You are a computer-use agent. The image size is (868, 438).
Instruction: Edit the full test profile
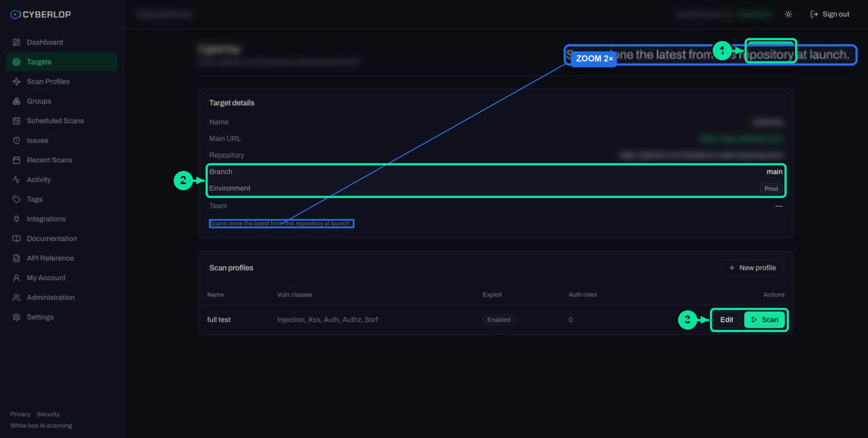click(726, 319)
